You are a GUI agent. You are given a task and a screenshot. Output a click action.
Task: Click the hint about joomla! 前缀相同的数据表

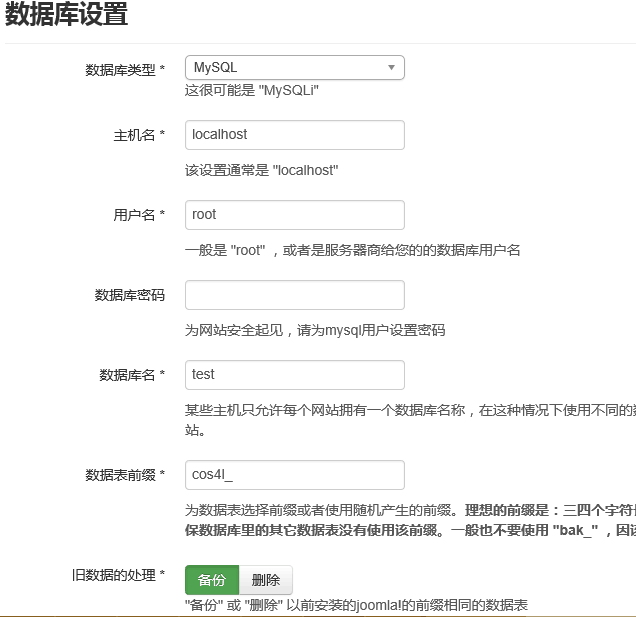coord(356,605)
